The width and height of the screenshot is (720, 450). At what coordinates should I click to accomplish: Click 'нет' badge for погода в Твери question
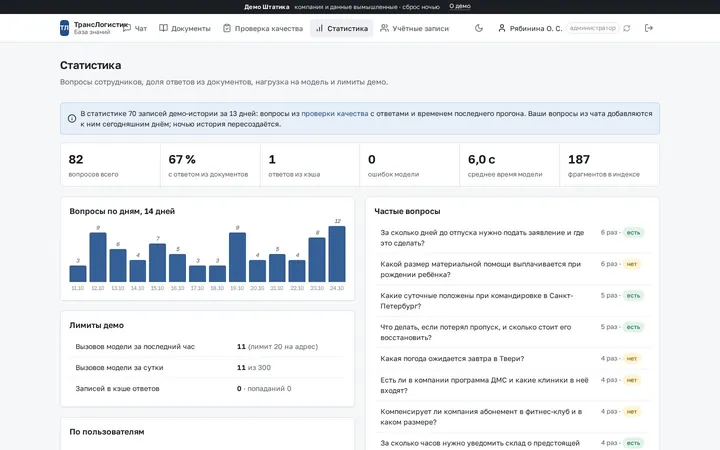[x=632, y=359]
